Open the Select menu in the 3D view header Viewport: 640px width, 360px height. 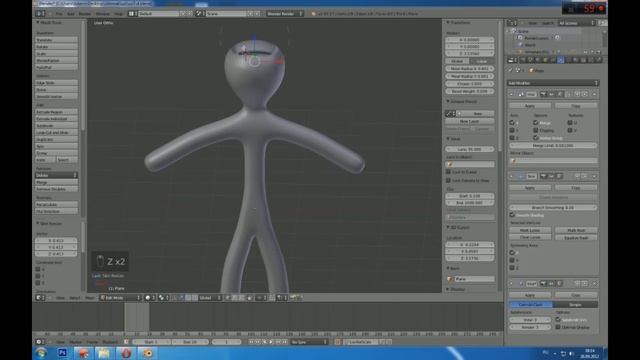point(74,298)
